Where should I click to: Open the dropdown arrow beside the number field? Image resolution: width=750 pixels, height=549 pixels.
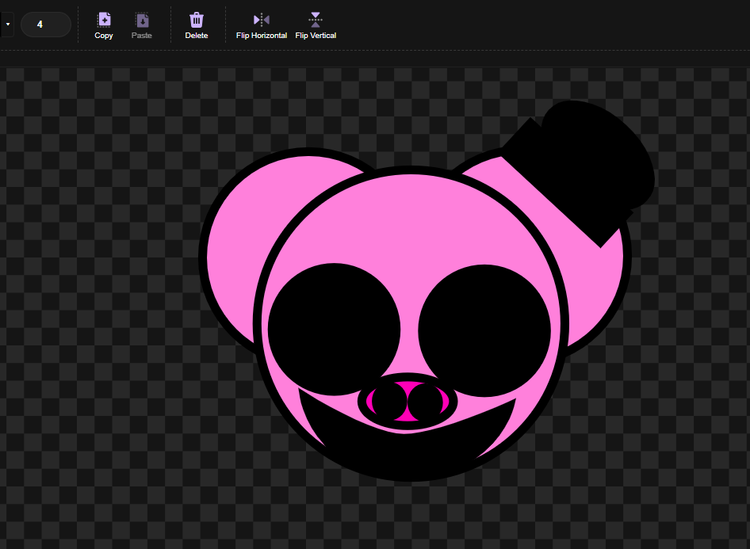tap(7, 24)
